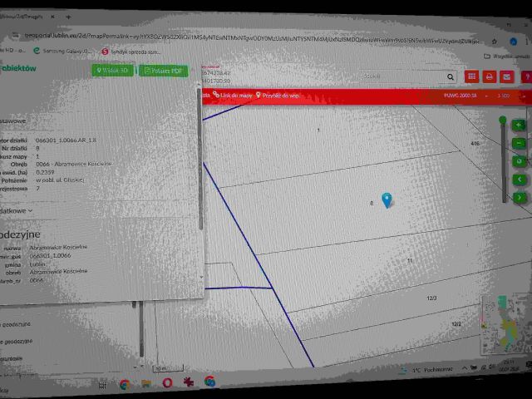Click the 0066 - Abramowice Kościelne value
Screen dimensions: 532x399
point(74,164)
